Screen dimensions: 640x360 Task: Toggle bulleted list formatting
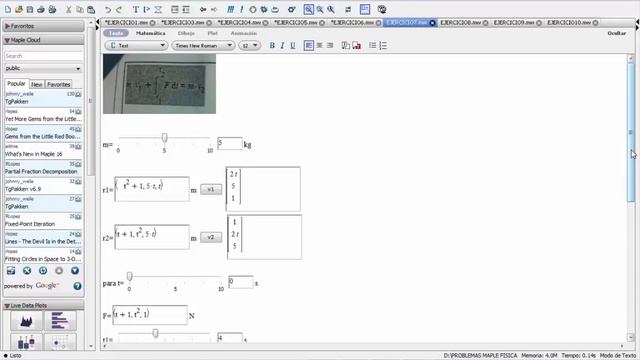point(373,46)
